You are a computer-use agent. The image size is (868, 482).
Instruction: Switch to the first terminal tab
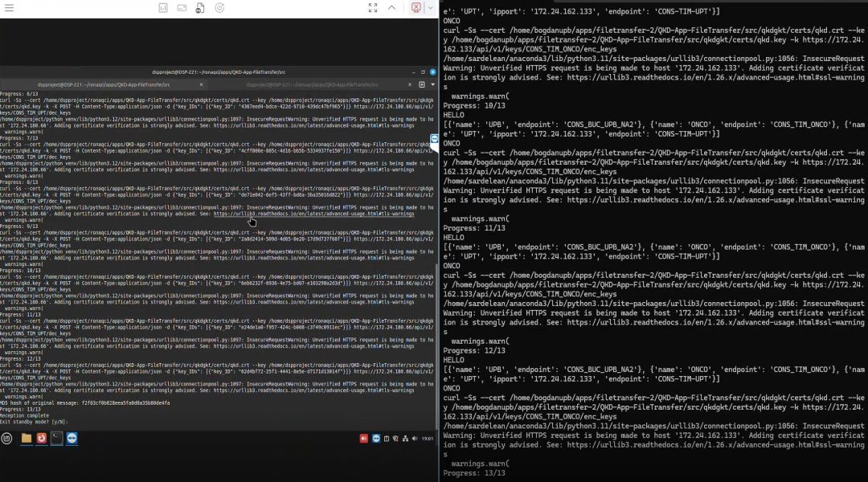coord(103,84)
